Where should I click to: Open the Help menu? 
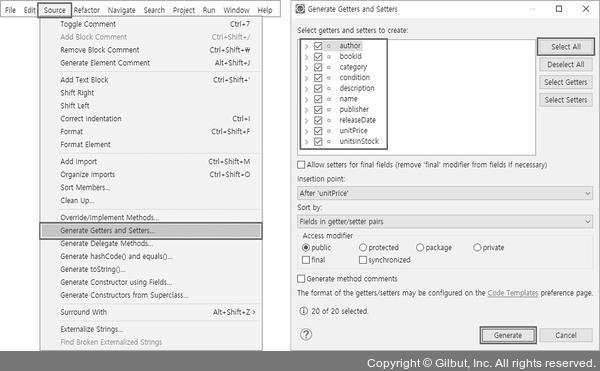264,10
